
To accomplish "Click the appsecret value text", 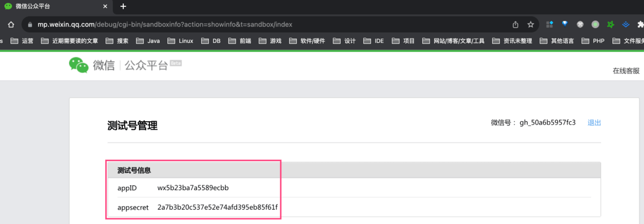I will 217,207.
